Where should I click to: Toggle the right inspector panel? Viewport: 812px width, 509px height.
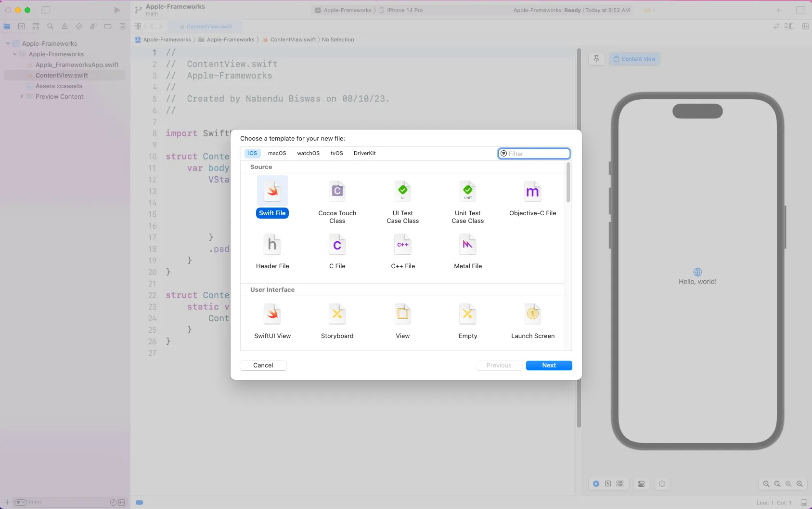[x=801, y=10]
